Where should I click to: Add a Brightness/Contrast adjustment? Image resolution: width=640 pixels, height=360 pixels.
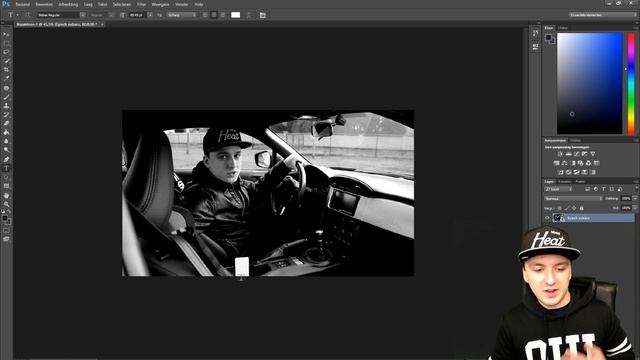(x=560, y=154)
